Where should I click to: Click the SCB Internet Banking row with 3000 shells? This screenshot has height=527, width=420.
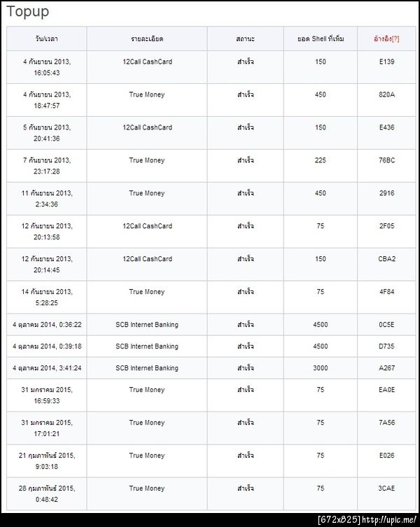211,368
